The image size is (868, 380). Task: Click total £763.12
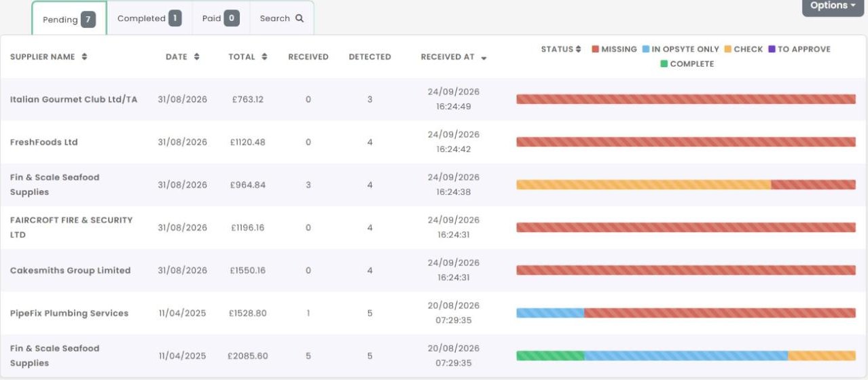click(247, 99)
